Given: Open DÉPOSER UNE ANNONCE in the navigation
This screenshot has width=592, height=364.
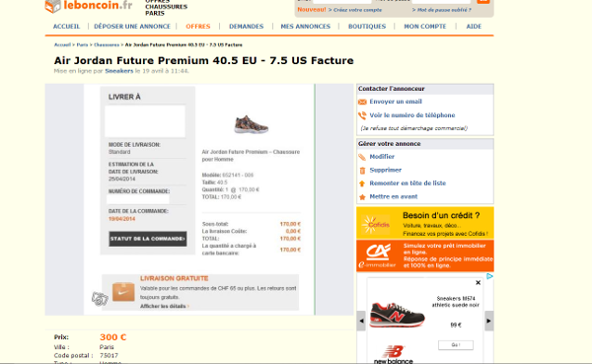Looking at the screenshot, I should [x=132, y=27].
